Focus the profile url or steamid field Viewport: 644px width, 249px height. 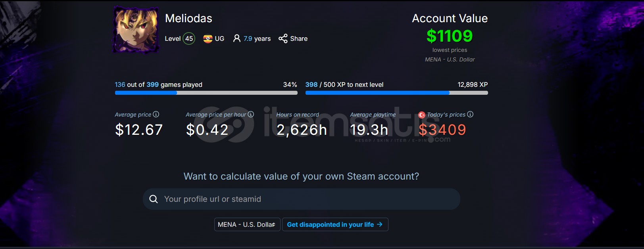(x=302, y=199)
